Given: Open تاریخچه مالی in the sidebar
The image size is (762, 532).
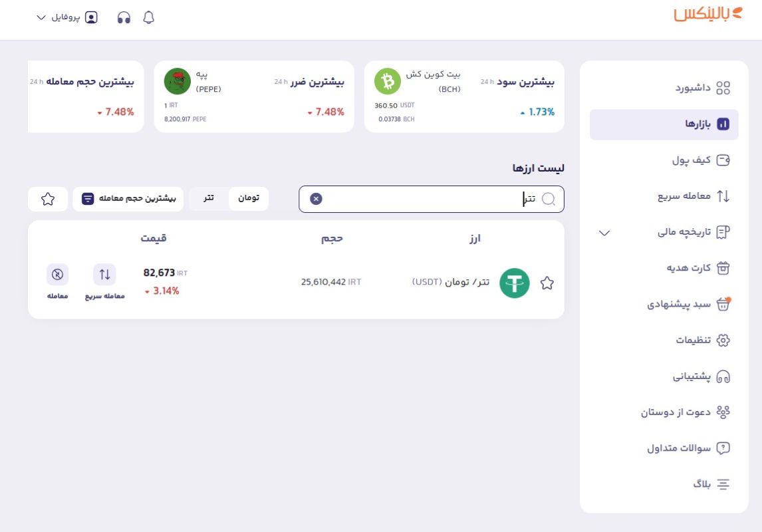Looking at the screenshot, I should pos(664,232).
